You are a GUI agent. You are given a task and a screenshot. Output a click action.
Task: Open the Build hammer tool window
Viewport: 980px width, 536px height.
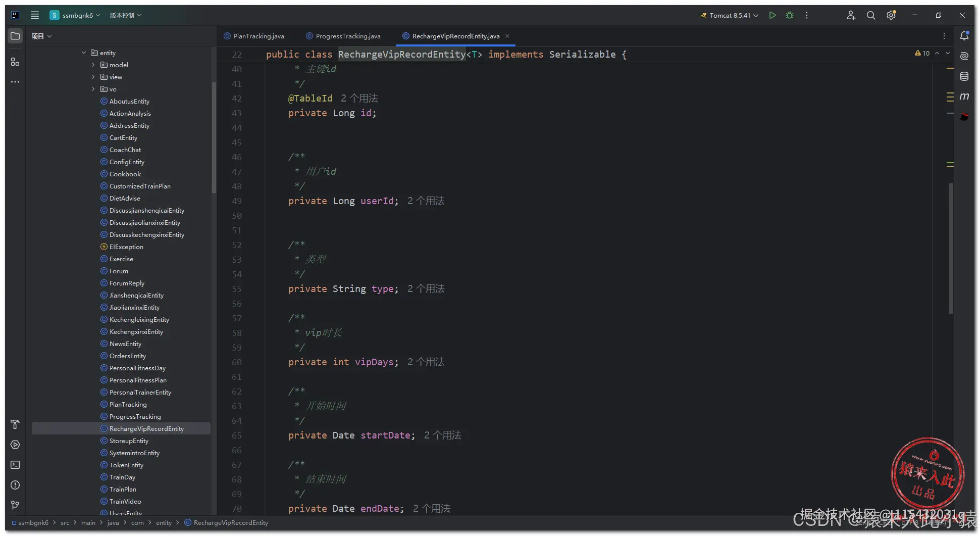pyautogui.click(x=15, y=424)
